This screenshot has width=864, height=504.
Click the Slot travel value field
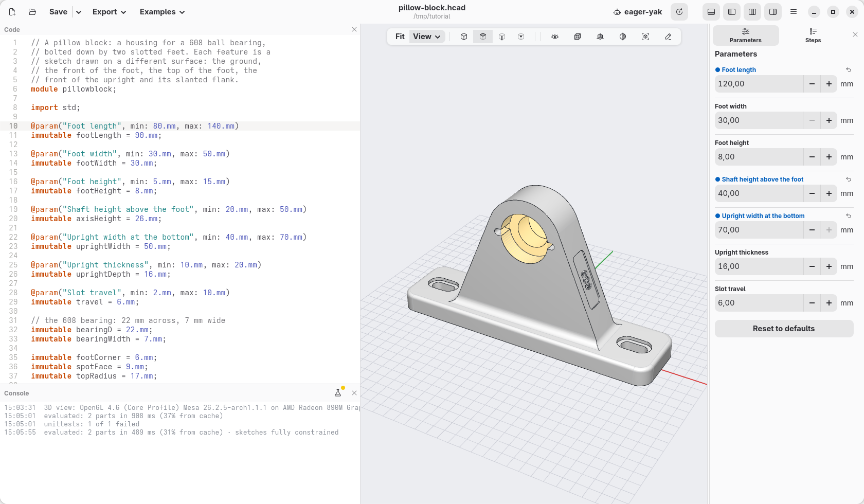coord(759,303)
